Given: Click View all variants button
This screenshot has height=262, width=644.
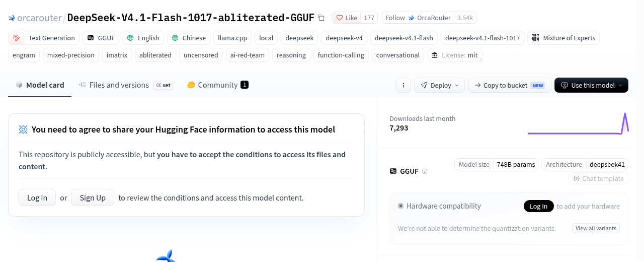Looking at the screenshot, I should click(x=596, y=228).
